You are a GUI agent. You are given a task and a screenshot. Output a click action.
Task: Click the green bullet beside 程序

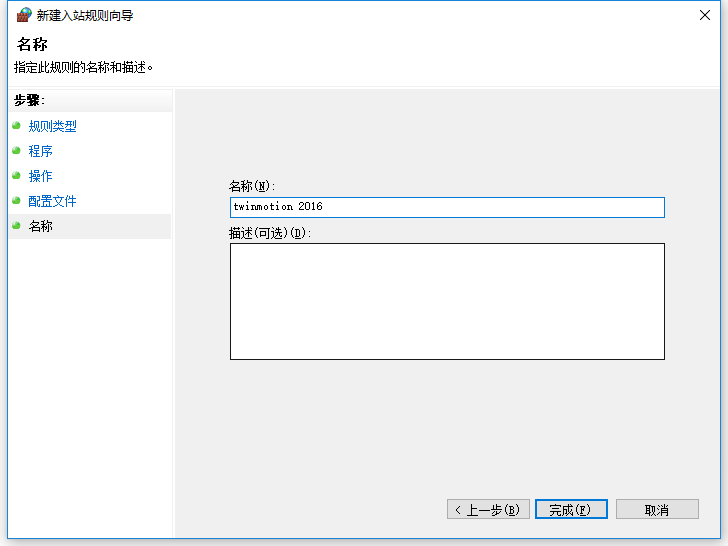(16, 150)
